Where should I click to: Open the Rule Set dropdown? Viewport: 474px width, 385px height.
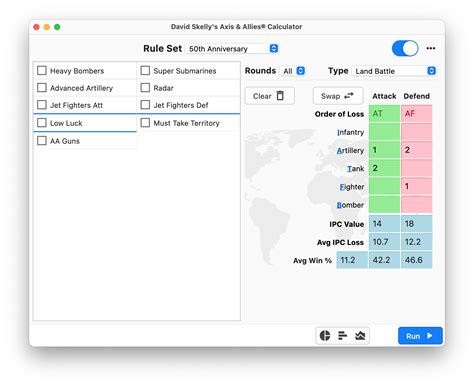point(232,49)
